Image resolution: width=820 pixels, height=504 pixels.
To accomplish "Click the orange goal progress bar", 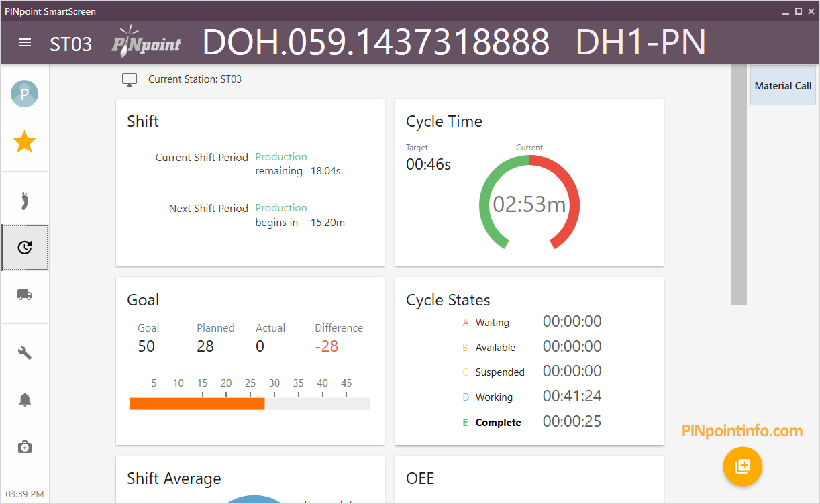I will pyautogui.click(x=197, y=403).
